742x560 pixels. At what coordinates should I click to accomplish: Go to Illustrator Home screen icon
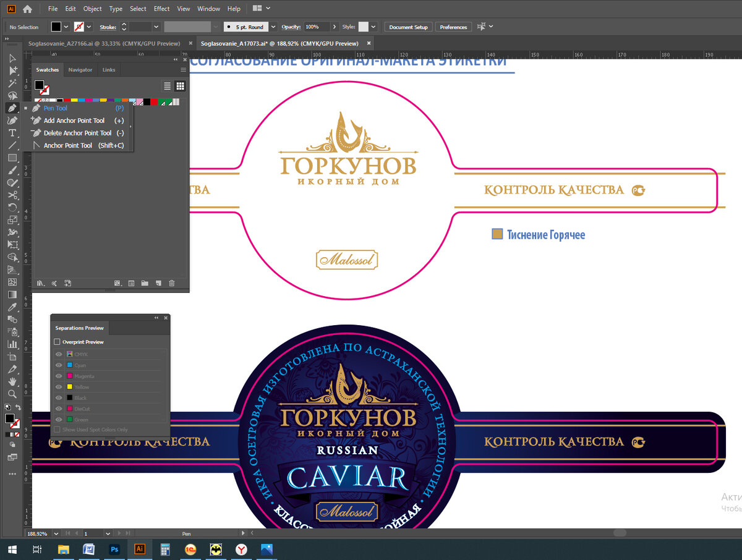pyautogui.click(x=27, y=9)
